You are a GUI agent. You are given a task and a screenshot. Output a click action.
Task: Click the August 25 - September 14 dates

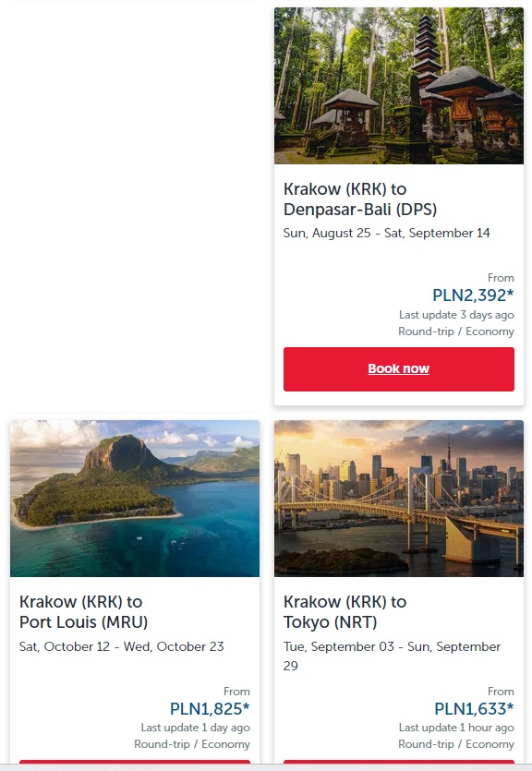tap(386, 233)
